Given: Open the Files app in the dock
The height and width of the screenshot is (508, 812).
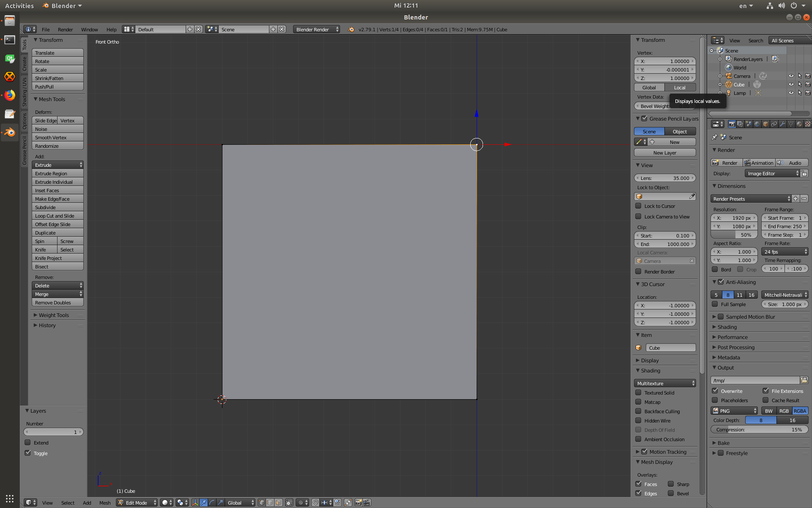Looking at the screenshot, I should (x=10, y=21).
